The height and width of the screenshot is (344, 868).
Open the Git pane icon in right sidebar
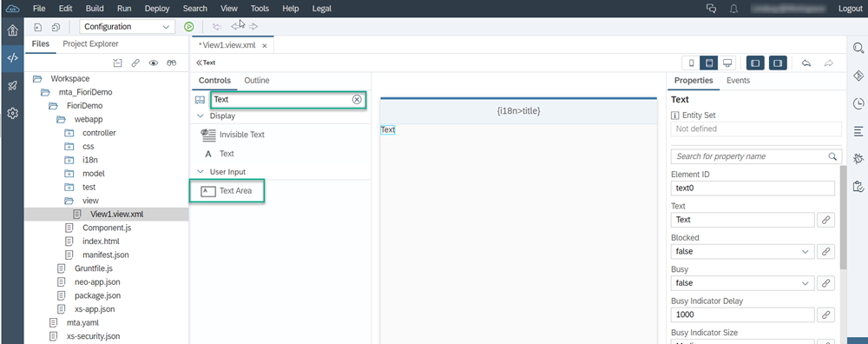tap(858, 76)
